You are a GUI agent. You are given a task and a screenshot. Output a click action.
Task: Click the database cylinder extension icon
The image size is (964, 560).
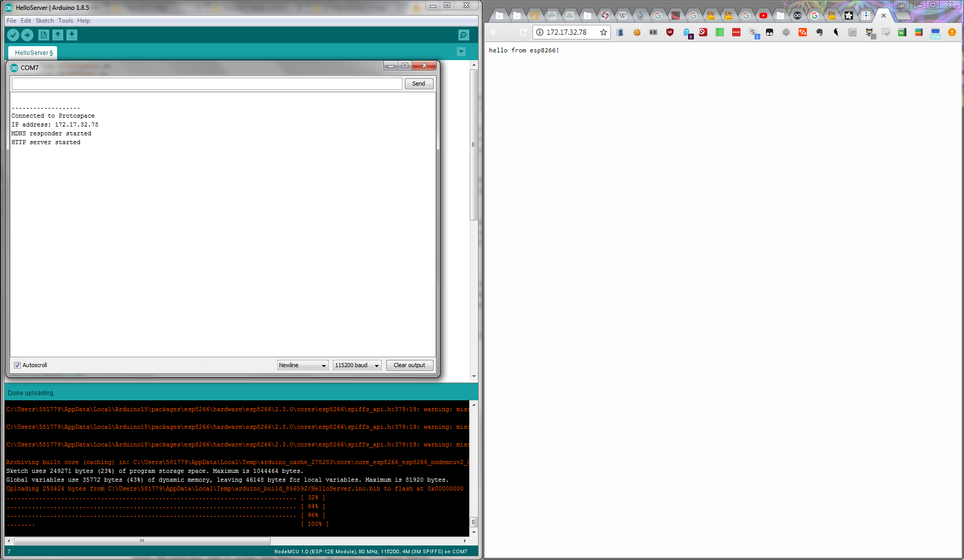[x=620, y=32]
